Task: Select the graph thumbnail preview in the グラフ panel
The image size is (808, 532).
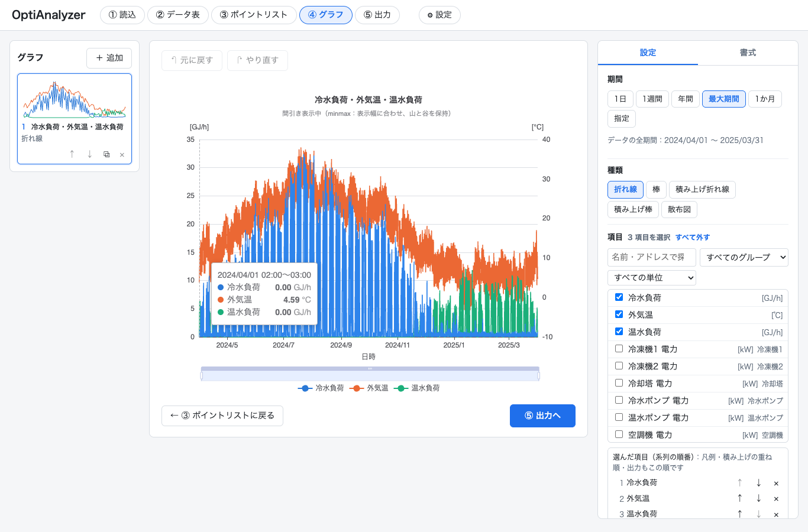Action: tap(75, 99)
